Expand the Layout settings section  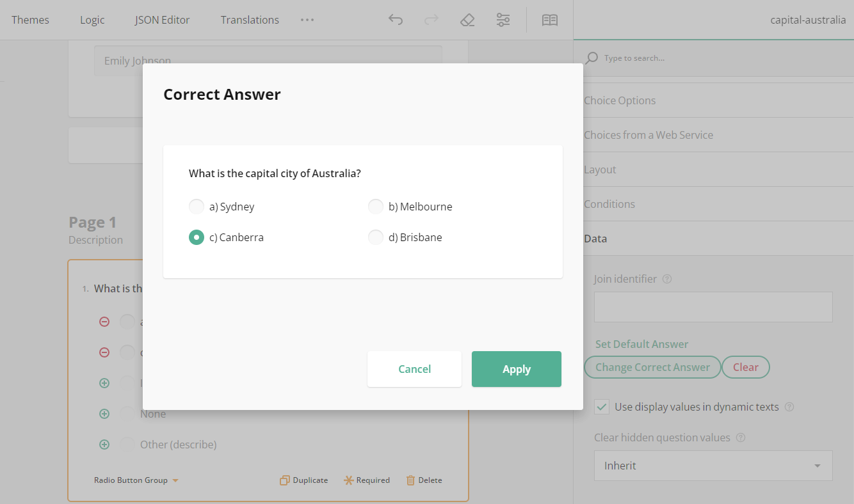pyautogui.click(x=600, y=169)
